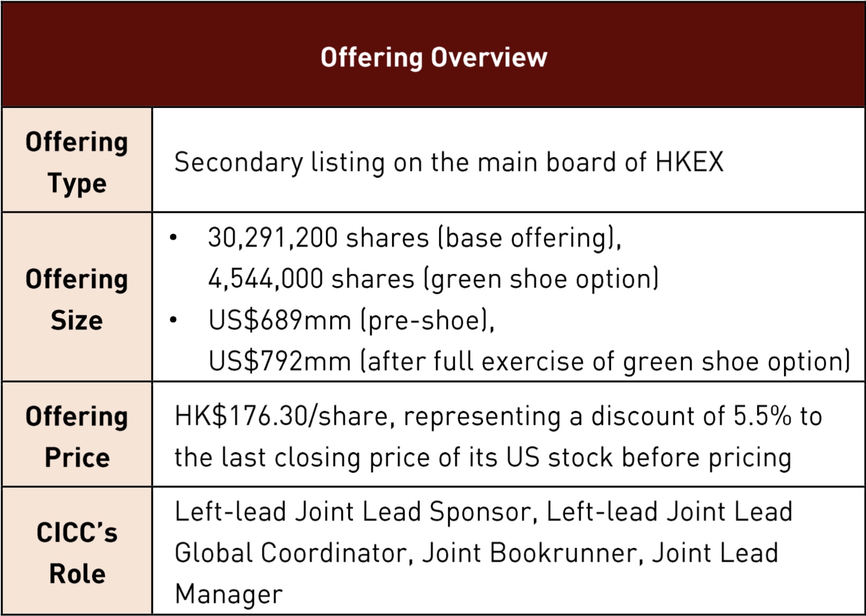Image resolution: width=866 pixels, height=616 pixels.
Task: Click the bullet point before 30,291,200 shares
Action: coord(173,238)
